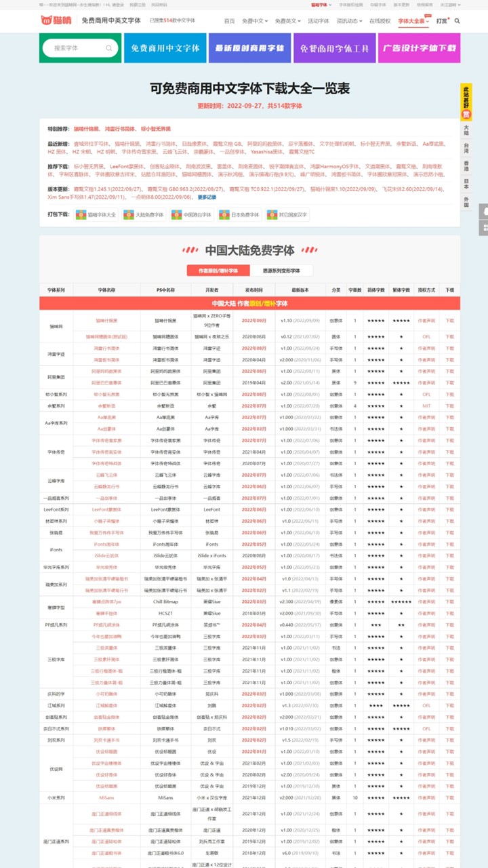
Task: Click the 授权方式 column header
Action: pos(426,290)
